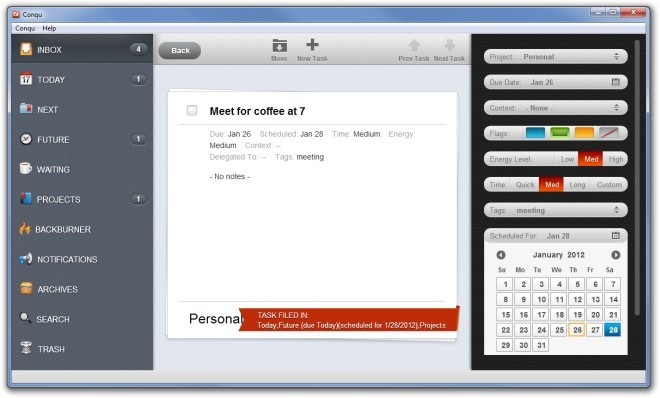The image size is (660, 398).
Task: Open the Notifications megaphone icon
Action: (26, 258)
